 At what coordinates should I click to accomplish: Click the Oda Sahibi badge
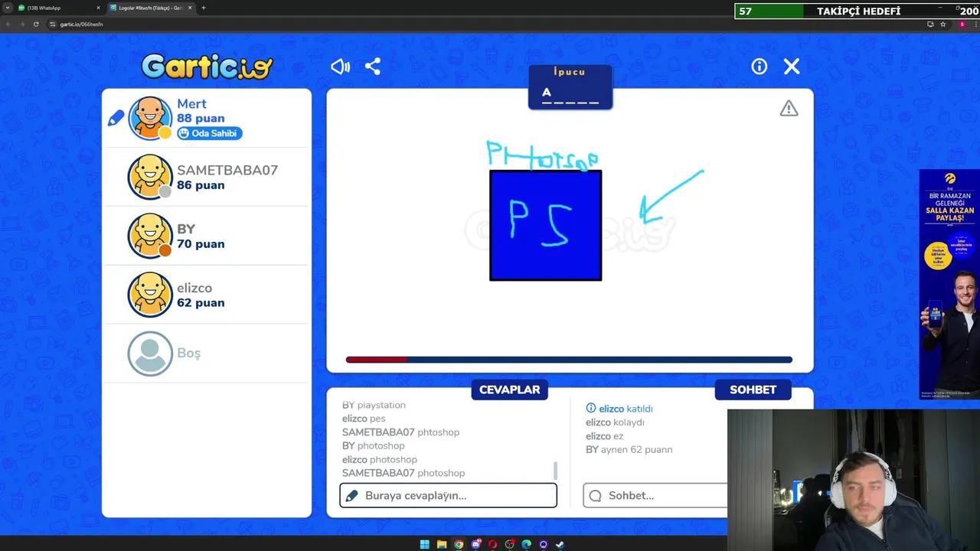click(210, 133)
